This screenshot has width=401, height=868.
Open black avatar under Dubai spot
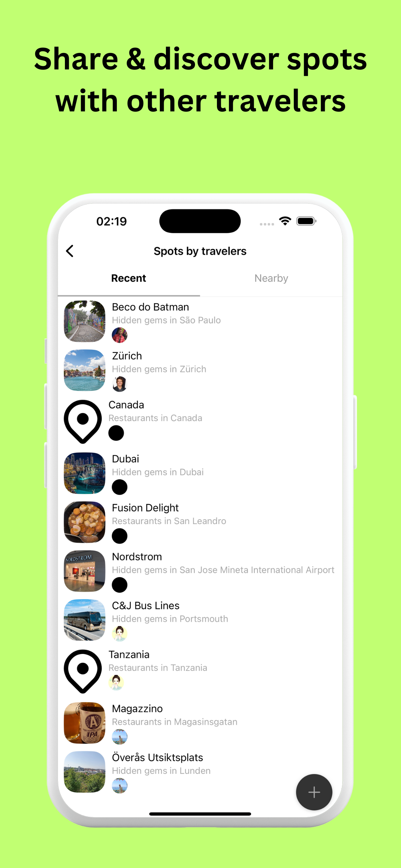point(120,487)
